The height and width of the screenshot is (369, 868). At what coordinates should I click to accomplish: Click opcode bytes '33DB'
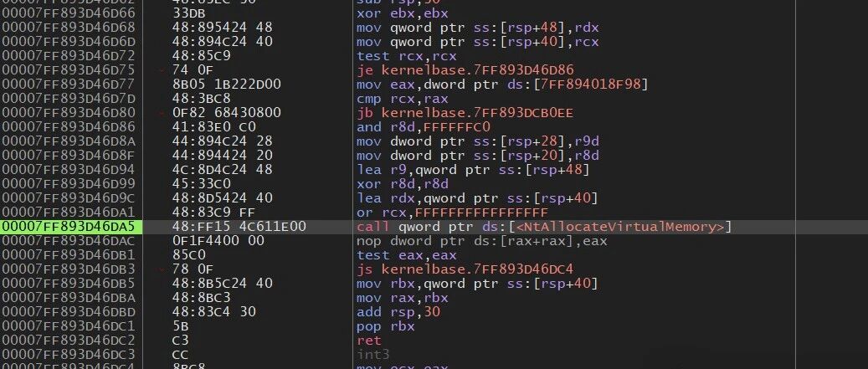pos(189,13)
